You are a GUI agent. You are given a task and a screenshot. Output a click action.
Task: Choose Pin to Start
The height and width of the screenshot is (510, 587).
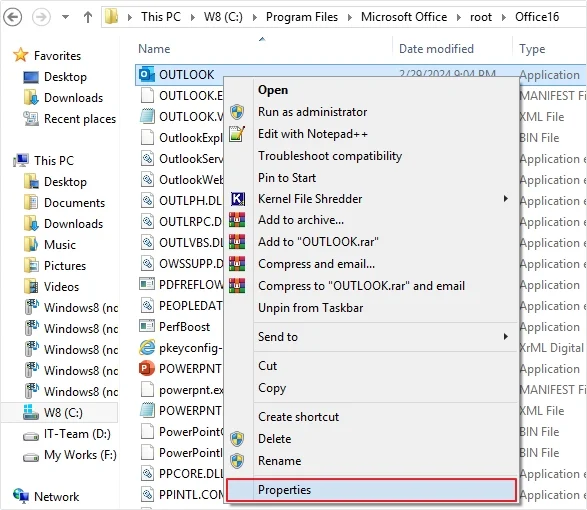[x=371, y=177]
